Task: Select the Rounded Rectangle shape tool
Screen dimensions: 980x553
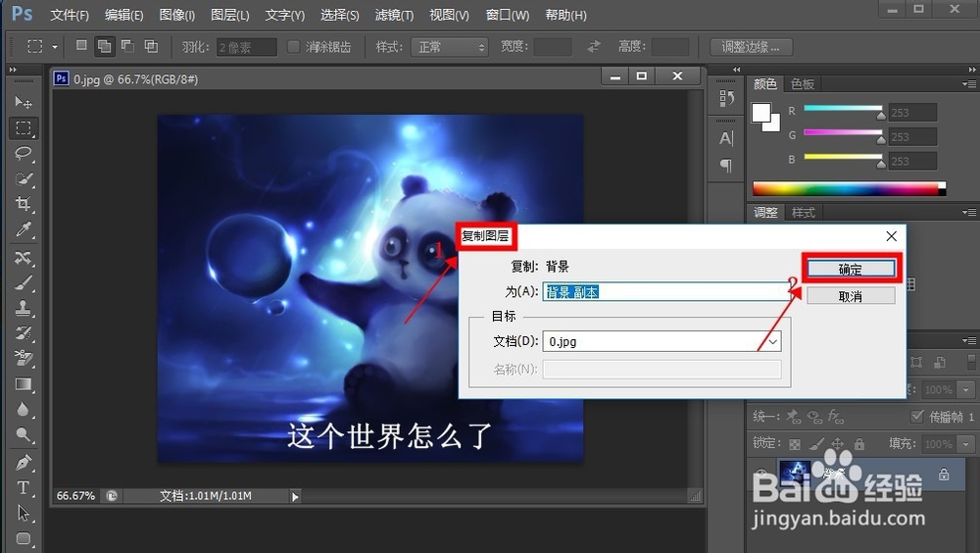Action: [24, 538]
